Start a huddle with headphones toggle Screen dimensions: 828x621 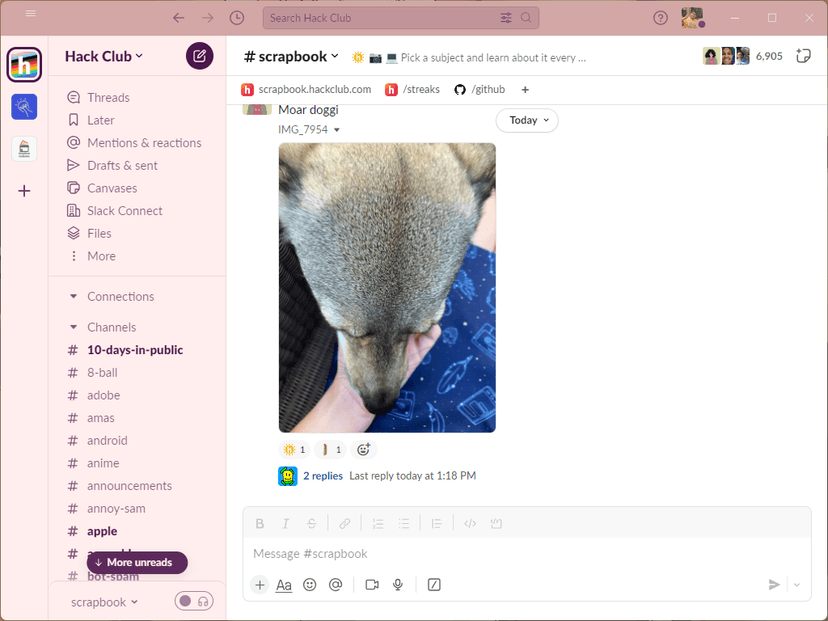(194, 601)
